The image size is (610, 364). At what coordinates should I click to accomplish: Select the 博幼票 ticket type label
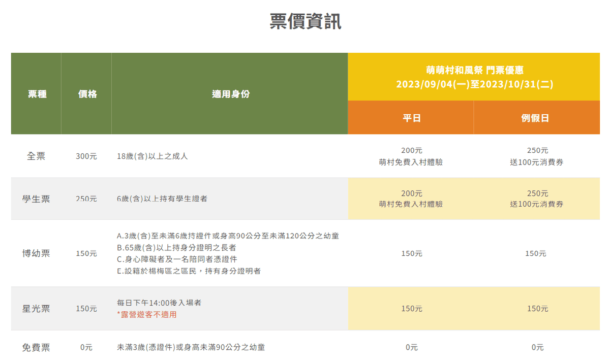click(x=36, y=253)
